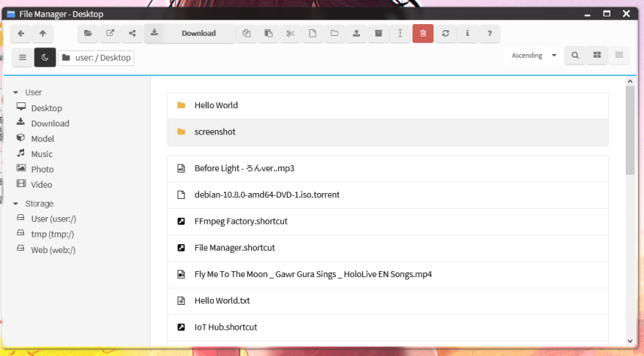
Task: Click the vertical scrollbar thumb
Action: pos(630,130)
